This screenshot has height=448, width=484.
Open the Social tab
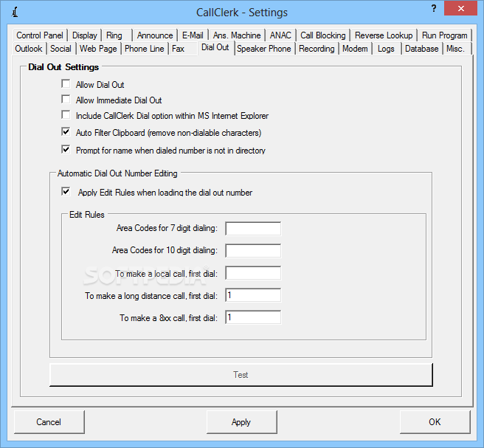click(x=60, y=49)
